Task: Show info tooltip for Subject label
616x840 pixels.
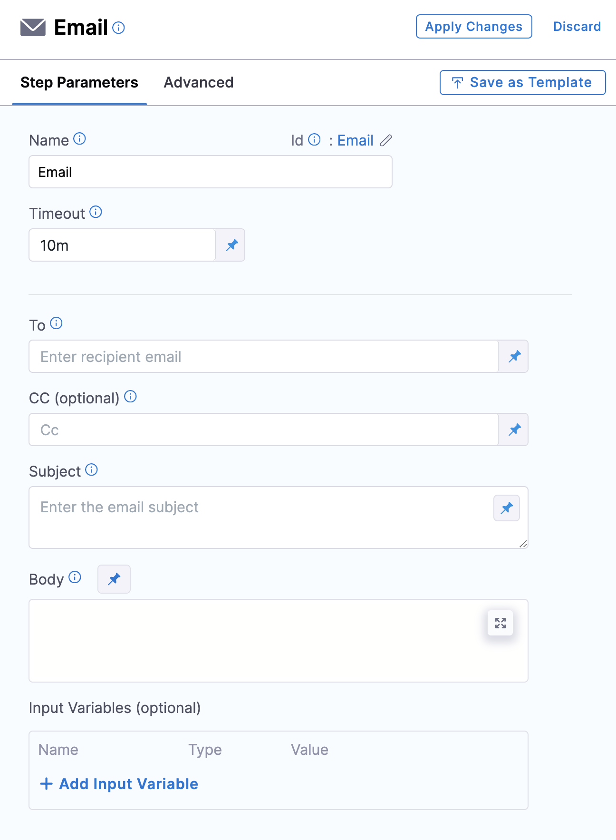Action: [91, 470]
